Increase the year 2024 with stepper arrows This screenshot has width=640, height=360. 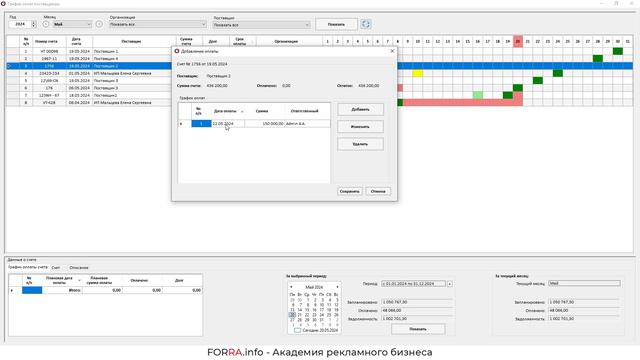point(34,22)
